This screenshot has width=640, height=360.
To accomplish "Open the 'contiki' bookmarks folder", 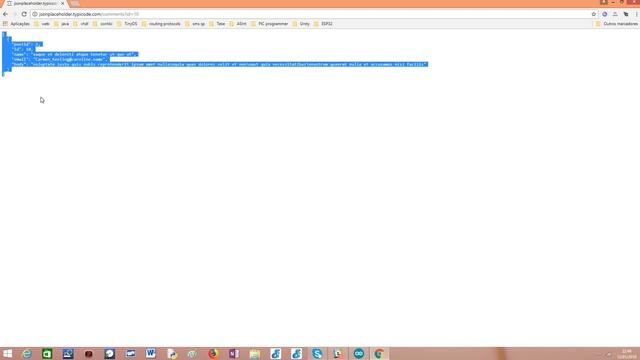I will coord(102,24).
